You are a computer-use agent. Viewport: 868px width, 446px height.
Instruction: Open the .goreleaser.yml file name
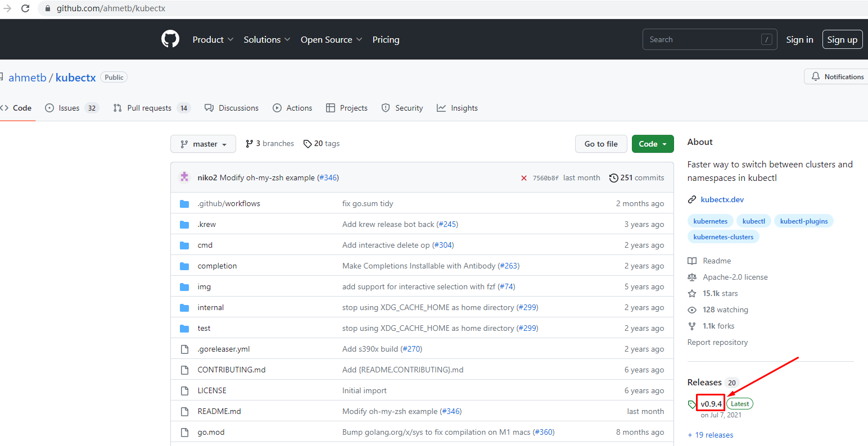click(224, 349)
